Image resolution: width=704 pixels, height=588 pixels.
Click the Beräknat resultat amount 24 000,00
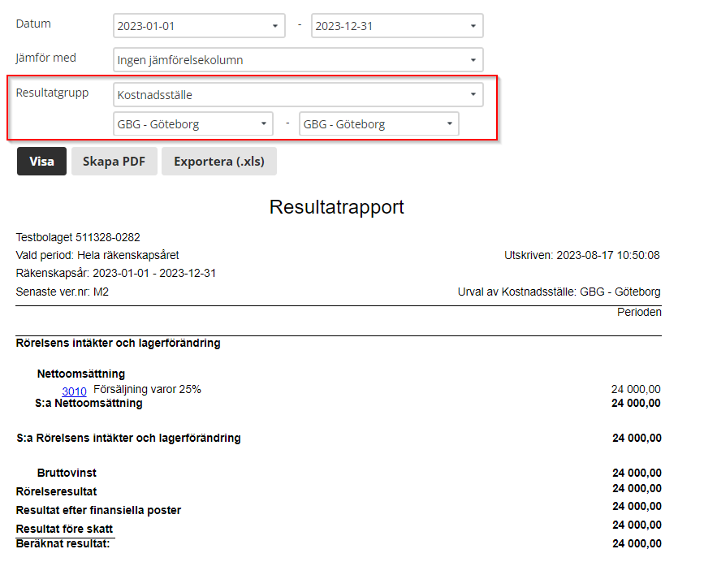(x=637, y=543)
